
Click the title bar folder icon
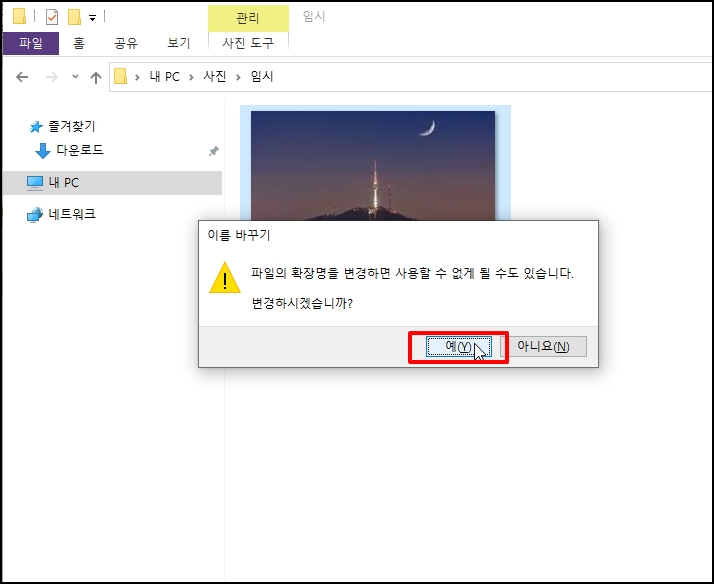[x=20, y=16]
